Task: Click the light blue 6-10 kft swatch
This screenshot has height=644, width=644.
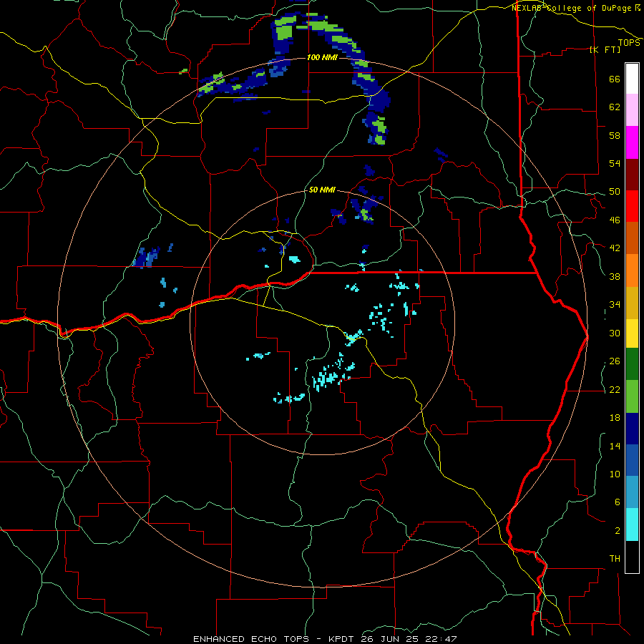Action: [x=632, y=492]
